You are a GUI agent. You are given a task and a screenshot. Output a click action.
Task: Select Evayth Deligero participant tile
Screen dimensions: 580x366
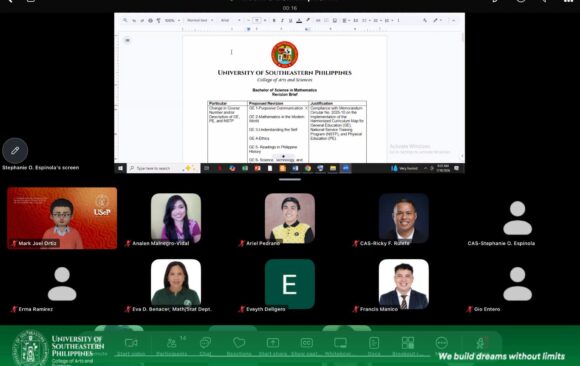[290, 284]
